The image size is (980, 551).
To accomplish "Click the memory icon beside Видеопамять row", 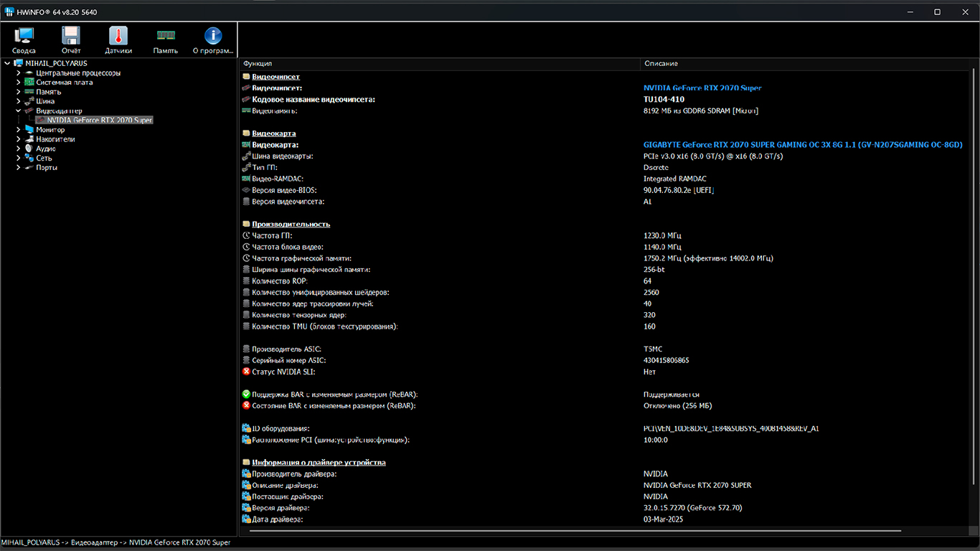I will coord(246,110).
